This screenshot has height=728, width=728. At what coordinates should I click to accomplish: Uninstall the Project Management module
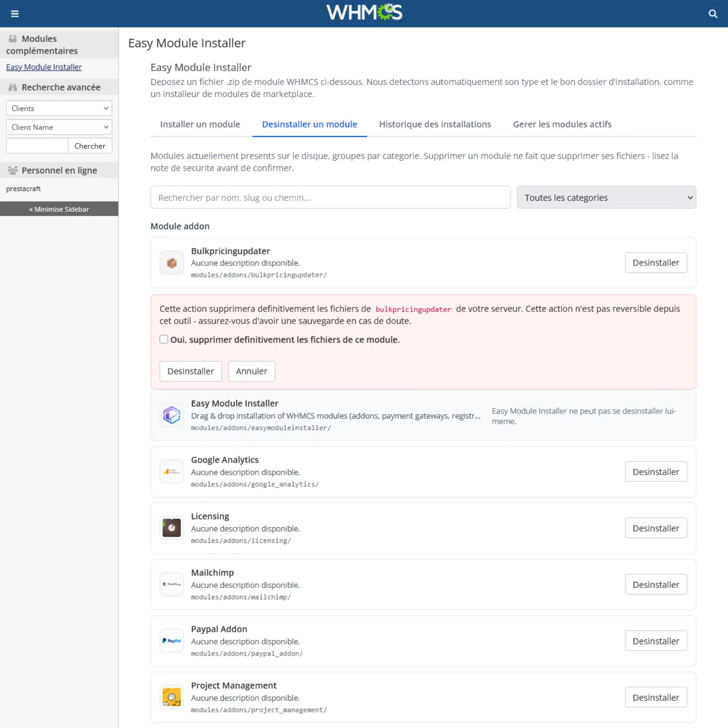pyautogui.click(x=656, y=698)
